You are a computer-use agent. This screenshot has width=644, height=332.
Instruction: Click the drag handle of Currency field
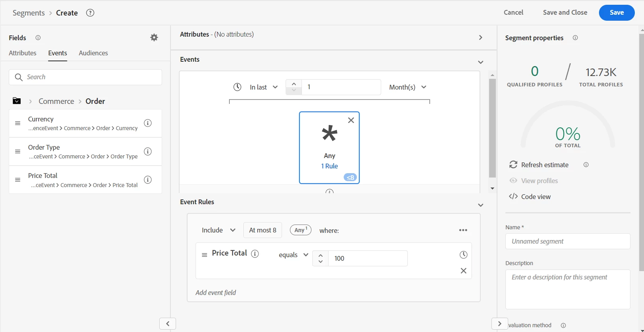tap(18, 123)
